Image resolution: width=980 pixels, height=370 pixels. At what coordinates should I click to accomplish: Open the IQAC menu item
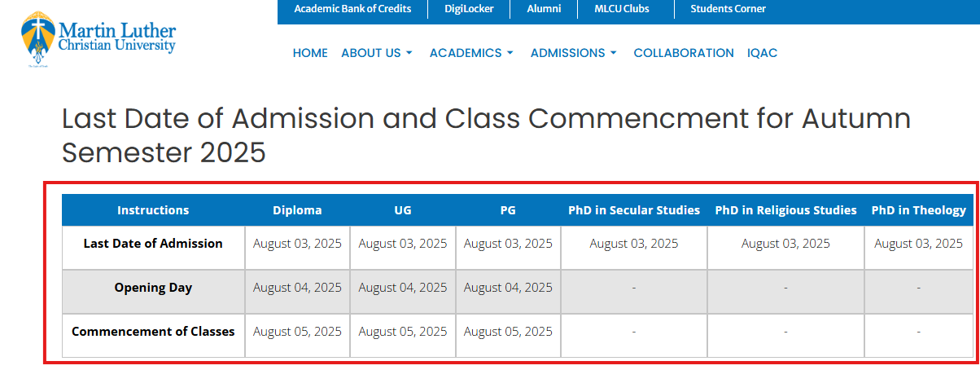click(763, 53)
